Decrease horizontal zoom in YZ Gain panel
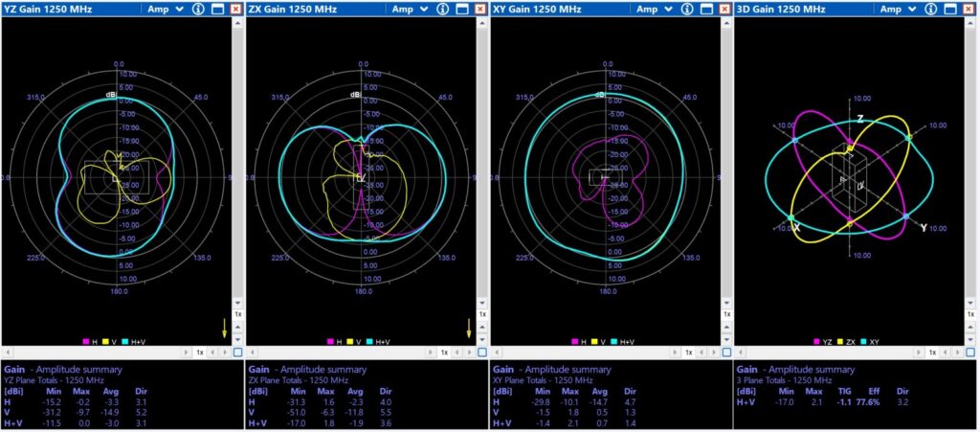The height and width of the screenshot is (432, 980). 212,352
